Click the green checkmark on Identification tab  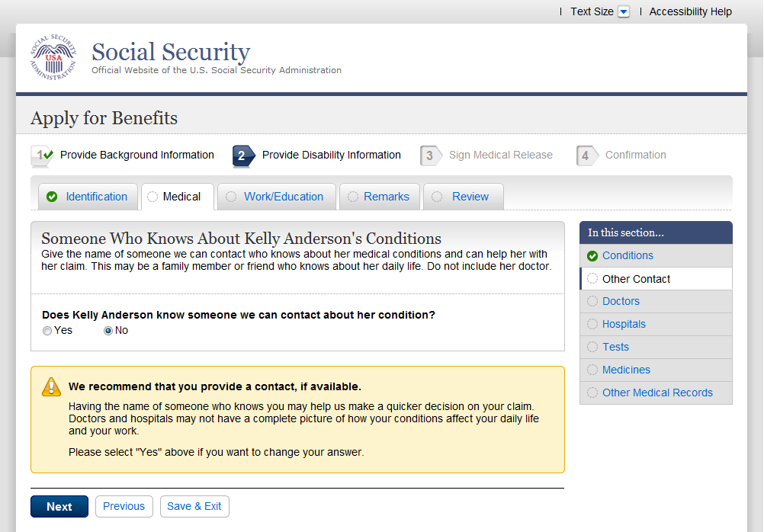52,197
